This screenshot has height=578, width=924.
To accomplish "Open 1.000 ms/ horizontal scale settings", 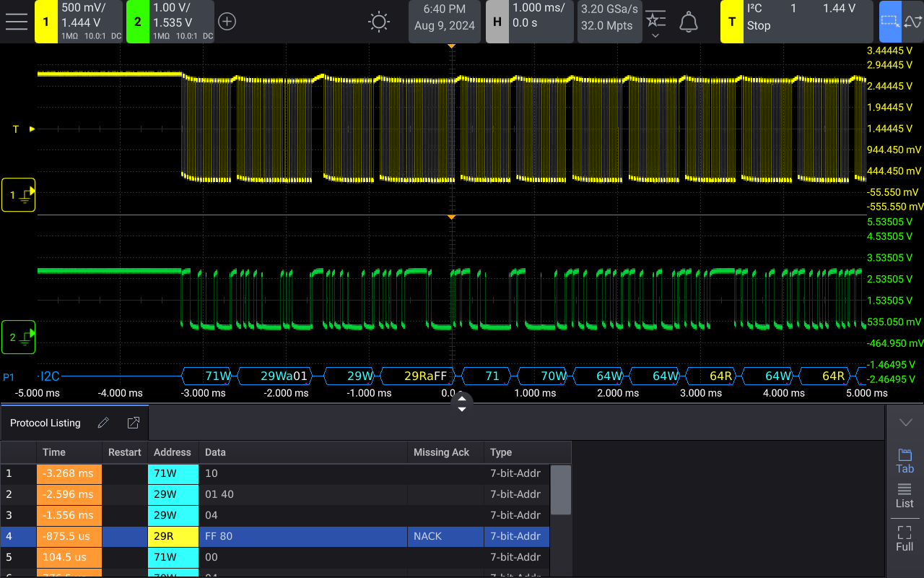I will pyautogui.click(x=540, y=22).
